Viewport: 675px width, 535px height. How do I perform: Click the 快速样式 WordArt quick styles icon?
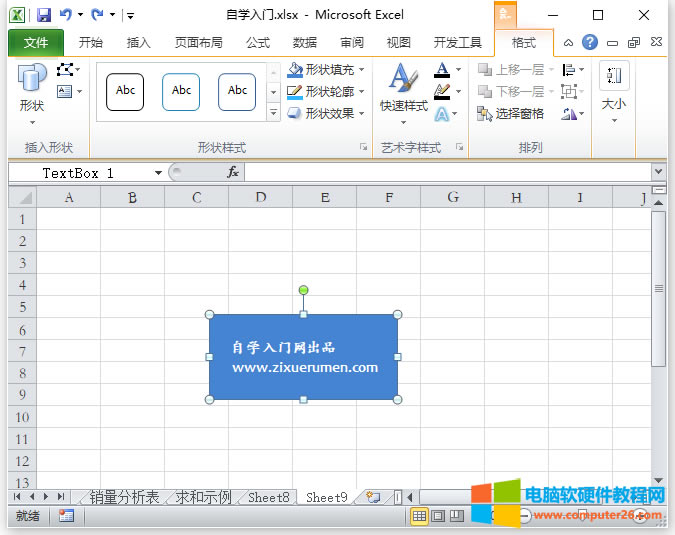403,88
